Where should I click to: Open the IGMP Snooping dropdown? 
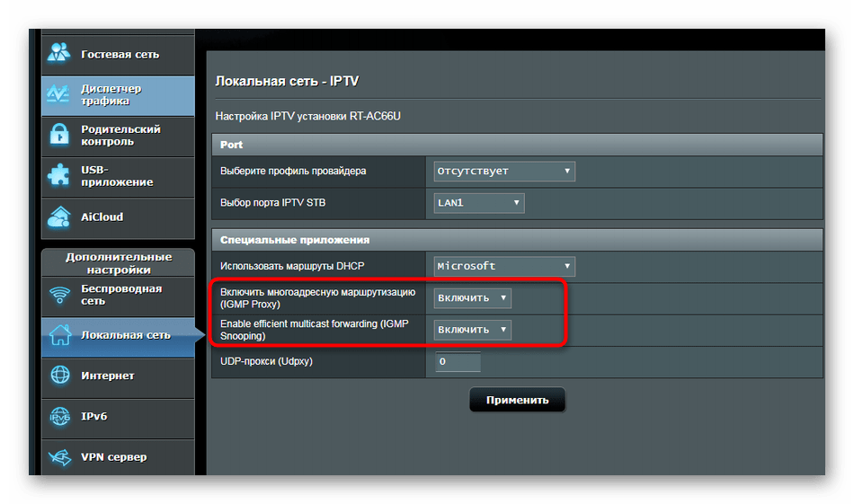pos(472,330)
